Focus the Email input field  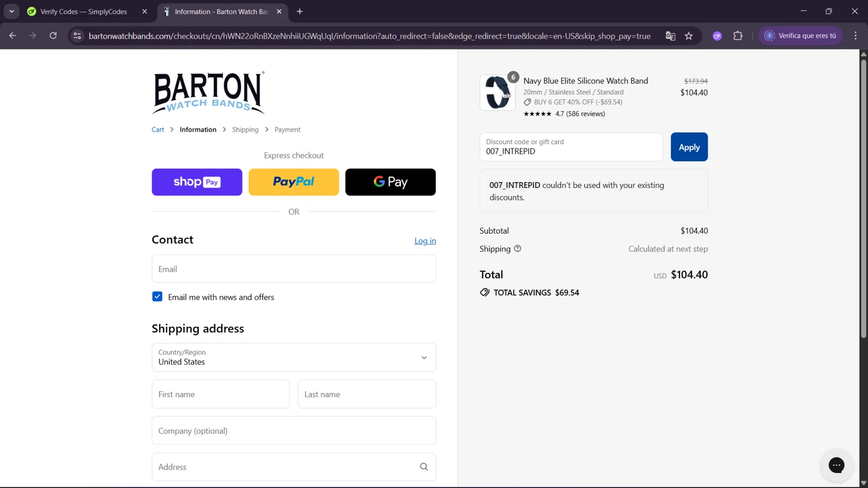(x=294, y=269)
